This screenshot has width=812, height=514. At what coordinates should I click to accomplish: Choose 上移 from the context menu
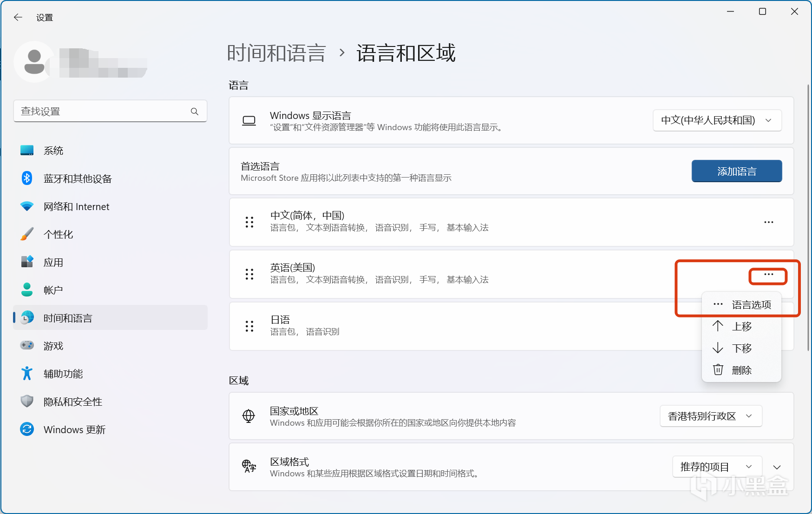(x=741, y=326)
